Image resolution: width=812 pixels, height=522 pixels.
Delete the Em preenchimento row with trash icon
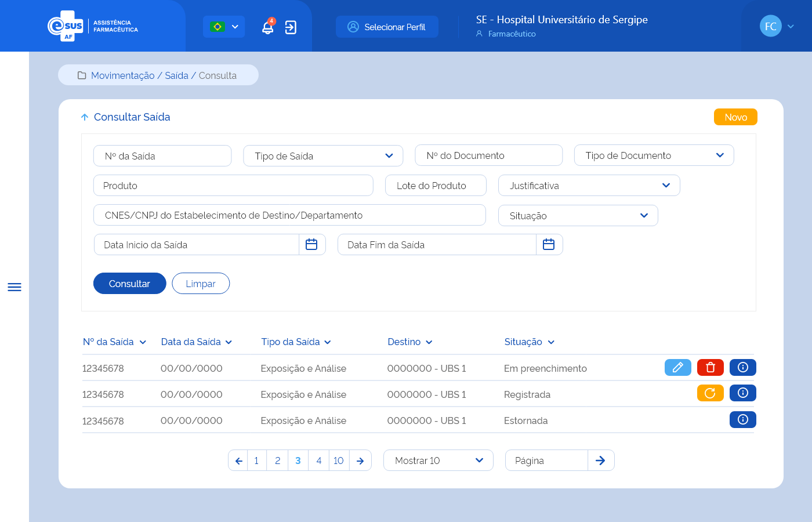[x=710, y=367]
